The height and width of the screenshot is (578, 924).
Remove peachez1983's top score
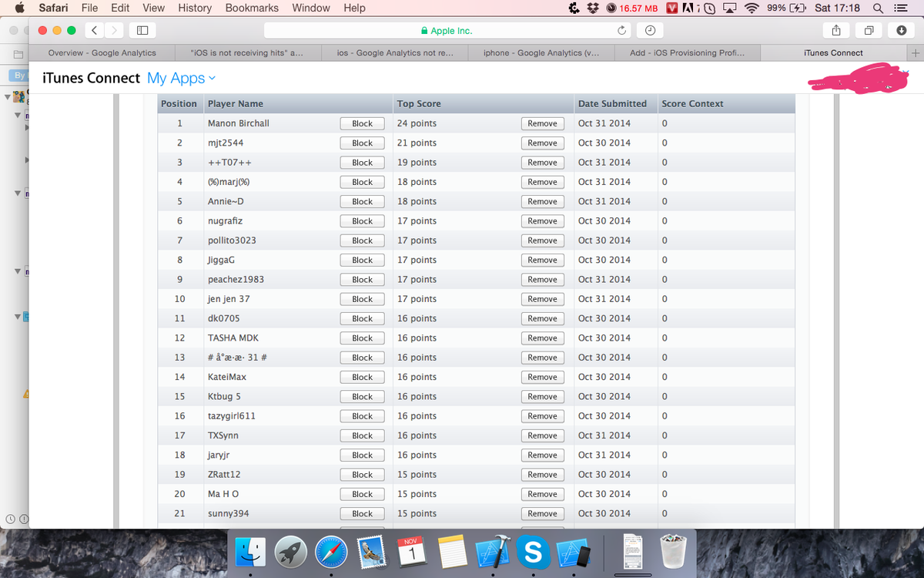point(542,280)
